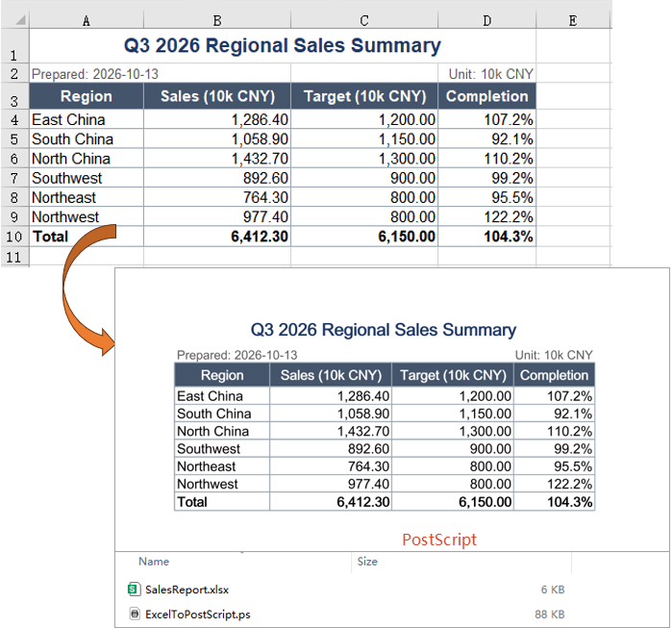Select spreadsheet cell 104.3%
Image resolution: width=672 pixels, height=628 pixels.
click(486, 237)
